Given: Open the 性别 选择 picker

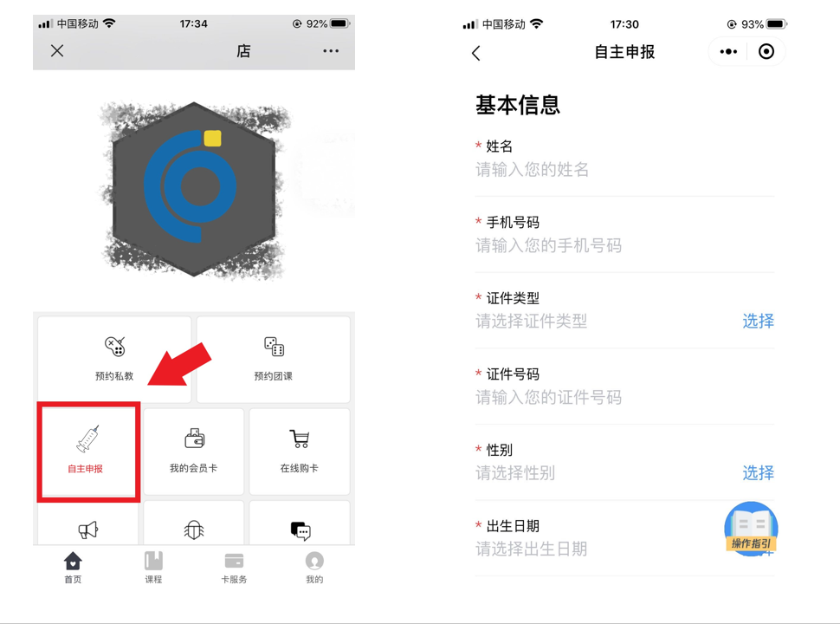Looking at the screenshot, I should coord(758,473).
